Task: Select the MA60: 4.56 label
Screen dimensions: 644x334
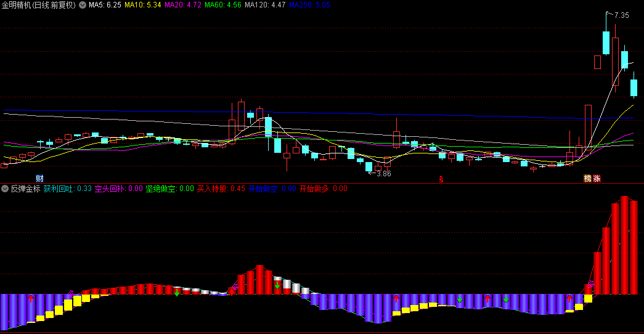Action: click(x=223, y=5)
